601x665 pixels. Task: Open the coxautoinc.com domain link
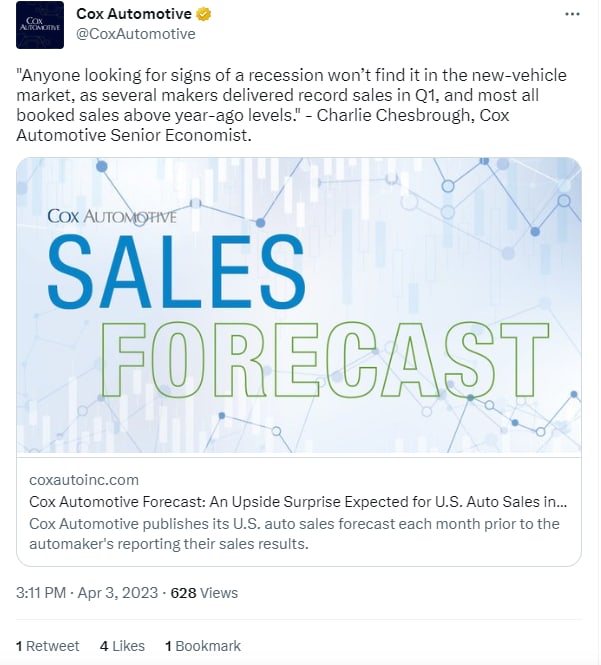[84, 480]
